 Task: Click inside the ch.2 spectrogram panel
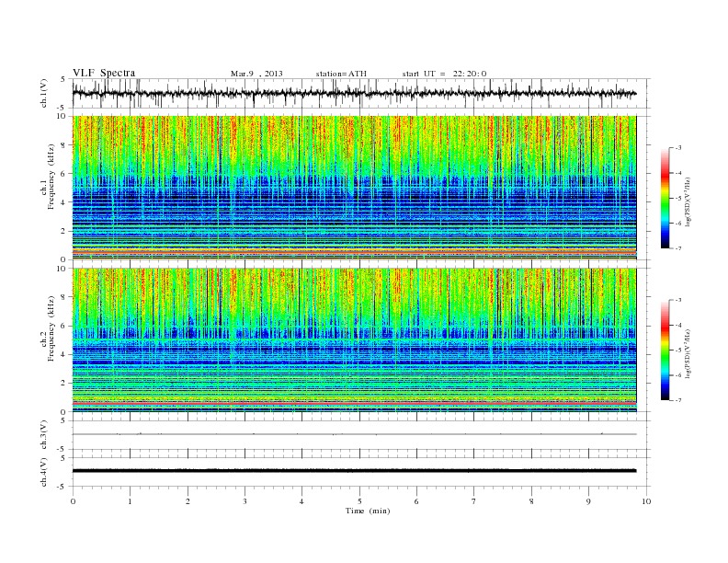pyautogui.click(x=354, y=339)
